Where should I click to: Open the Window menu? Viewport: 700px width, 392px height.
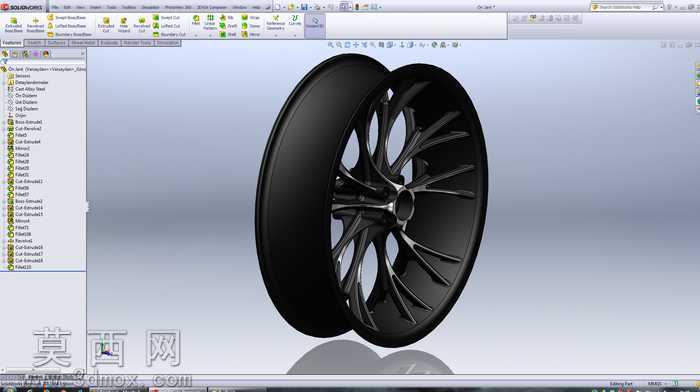pyautogui.click(x=239, y=7)
